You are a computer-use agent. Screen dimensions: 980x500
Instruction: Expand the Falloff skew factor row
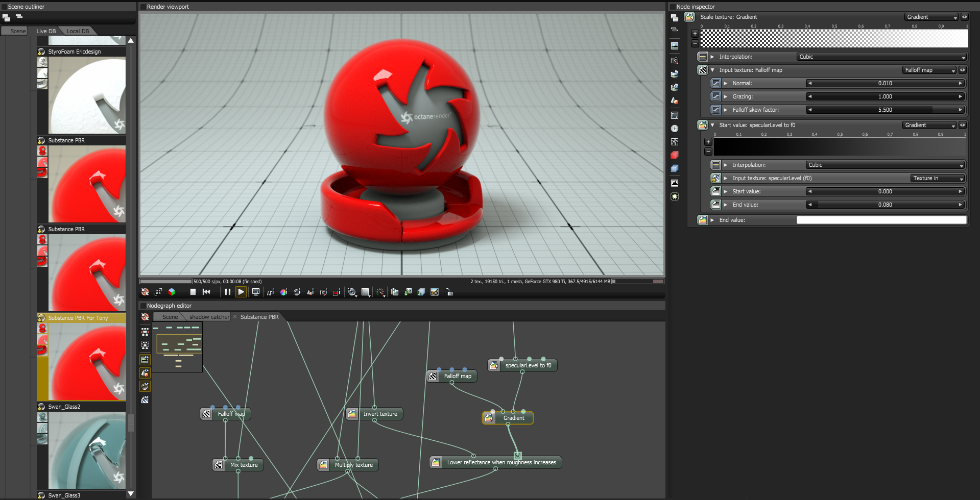726,110
